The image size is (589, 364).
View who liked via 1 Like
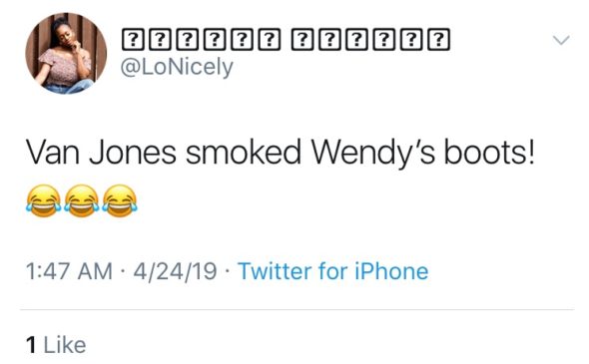tap(56, 345)
